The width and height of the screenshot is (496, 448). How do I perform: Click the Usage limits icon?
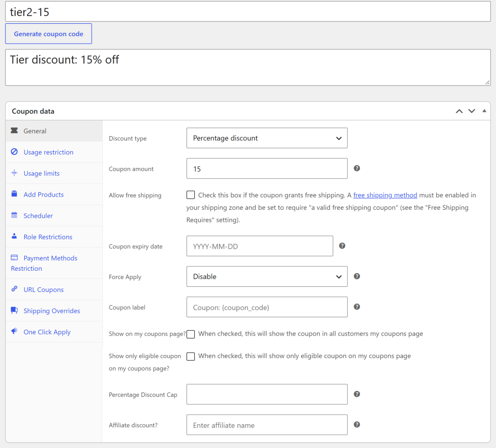coord(14,173)
